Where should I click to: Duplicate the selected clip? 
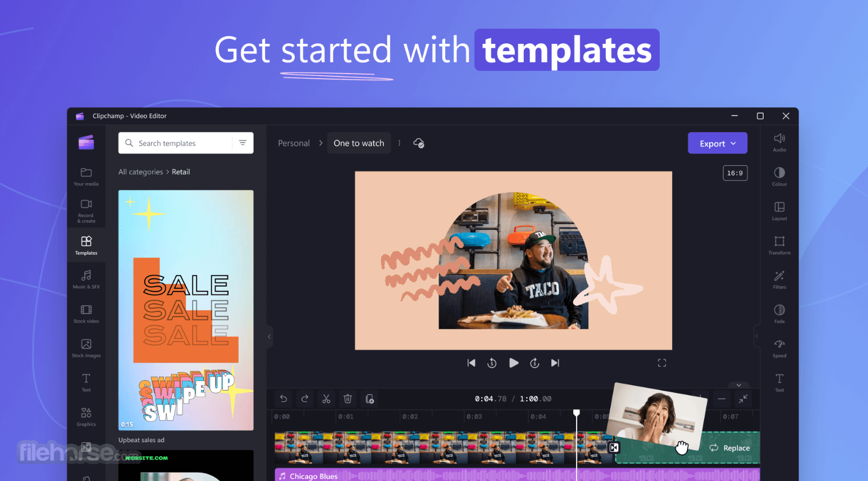369,399
